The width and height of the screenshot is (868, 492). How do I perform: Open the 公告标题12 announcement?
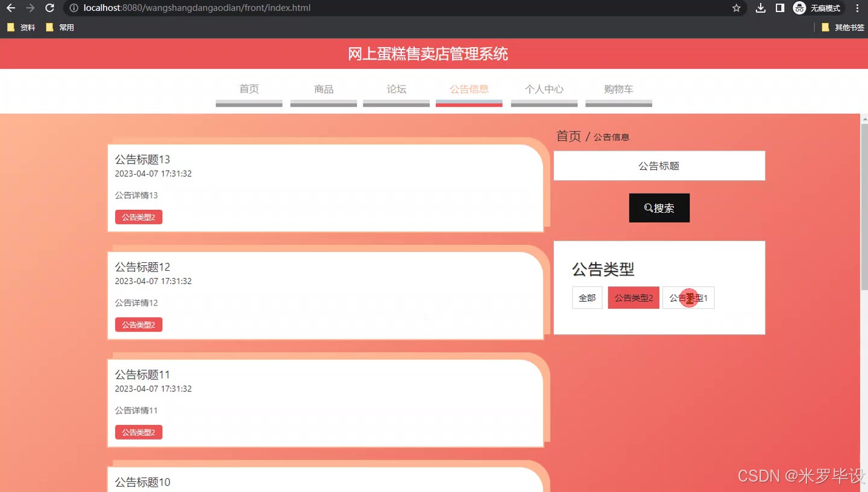[142, 266]
